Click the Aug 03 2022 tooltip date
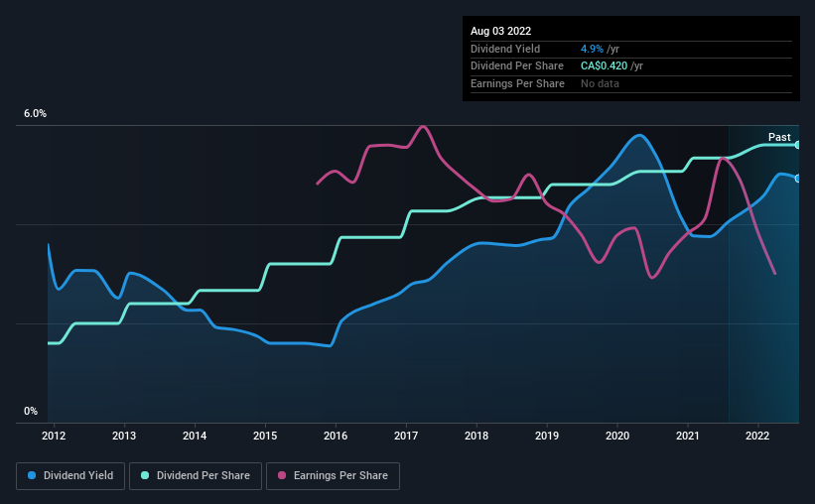Viewport: 815px width, 504px height. point(500,31)
